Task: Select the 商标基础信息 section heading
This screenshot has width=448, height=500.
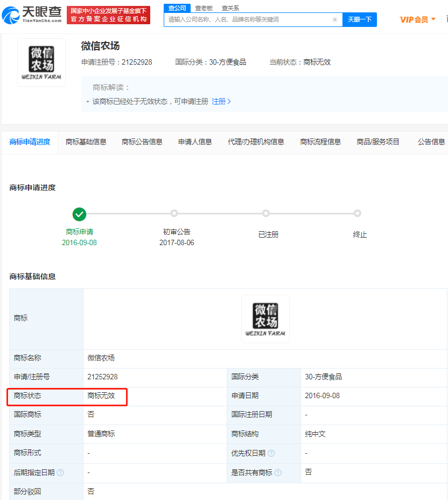Action: point(32,276)
